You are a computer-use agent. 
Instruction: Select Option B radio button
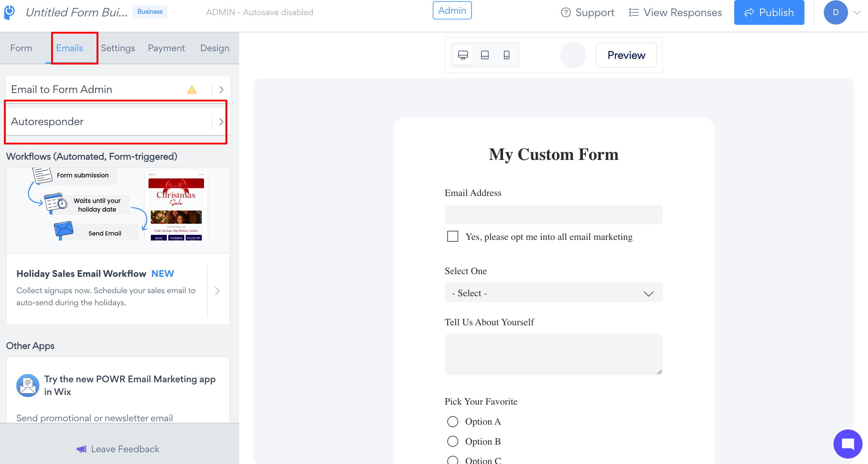pos(452,441)
